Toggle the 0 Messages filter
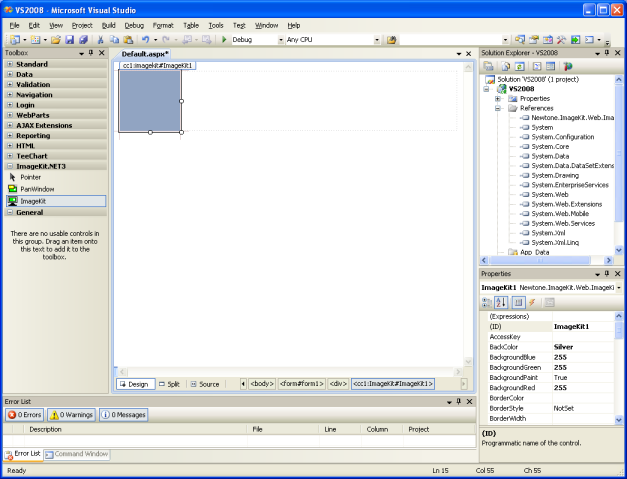Image resolution: width=627 pixels, height=479 pixels. (123, 415)
